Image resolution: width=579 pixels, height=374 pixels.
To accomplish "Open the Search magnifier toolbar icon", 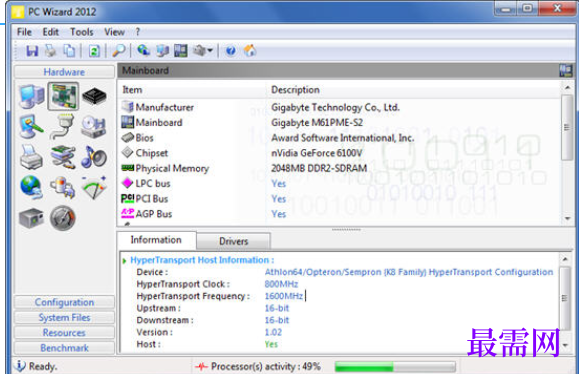I will click(x=119, y=51).
